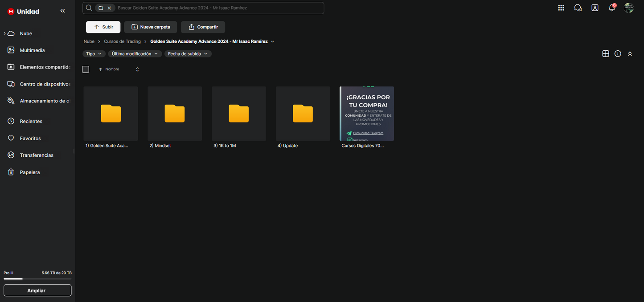This screenshot has height=302, width=644.
Task: Open Papelera in the sidebar
Action: point(29,172)
